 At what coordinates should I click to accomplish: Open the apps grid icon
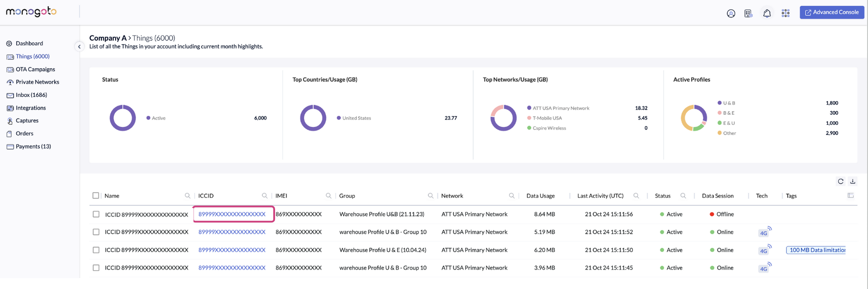[785, 14]
